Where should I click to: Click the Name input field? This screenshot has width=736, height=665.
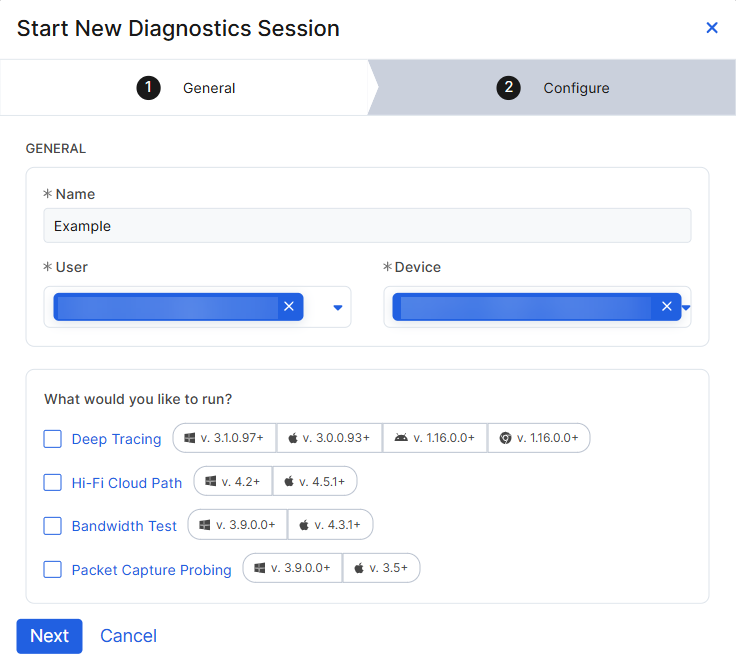pyautogui.click(x=367, y=226)
